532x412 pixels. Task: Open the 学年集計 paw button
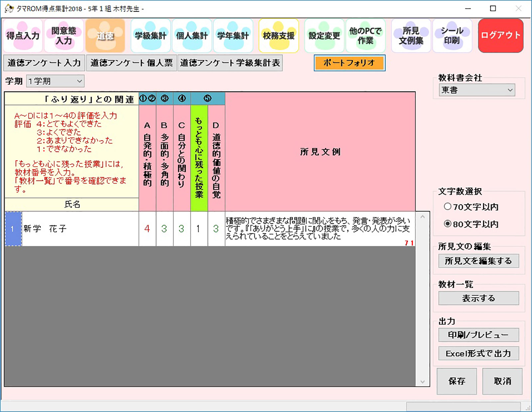233,36
